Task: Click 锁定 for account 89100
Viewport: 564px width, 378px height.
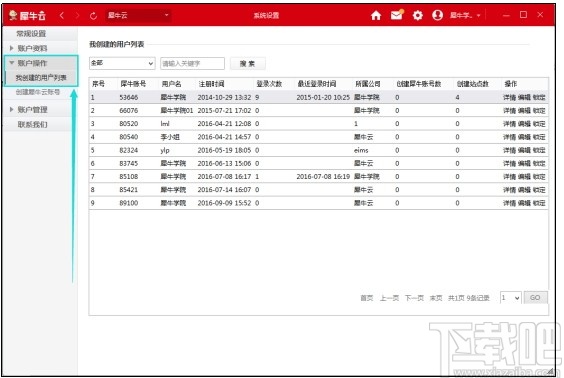Action: click(x=539, y=203)
